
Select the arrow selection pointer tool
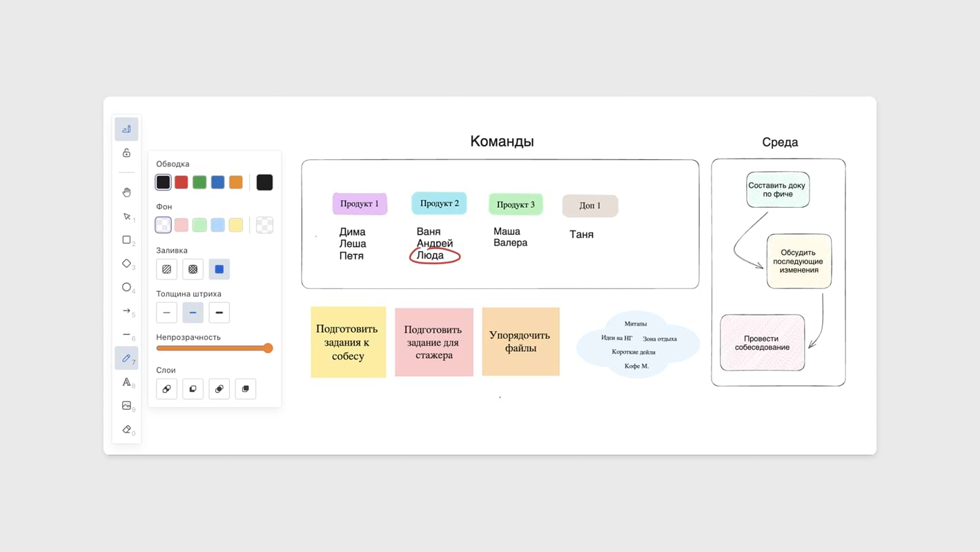point(126,217)
